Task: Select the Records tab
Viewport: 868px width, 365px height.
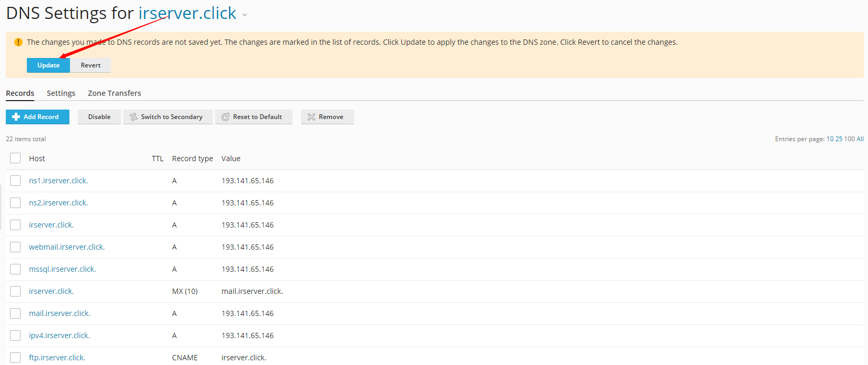Action: (x=20, y=93)
